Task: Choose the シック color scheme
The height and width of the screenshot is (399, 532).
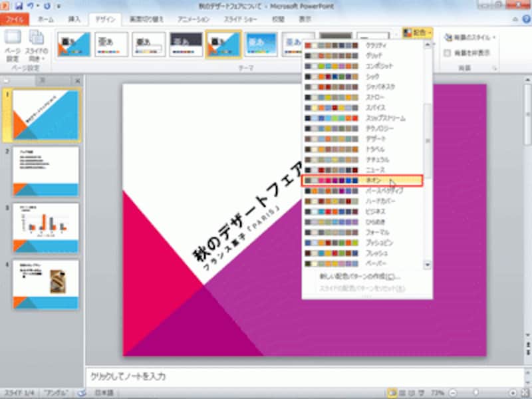Action: tap(362, 76)
